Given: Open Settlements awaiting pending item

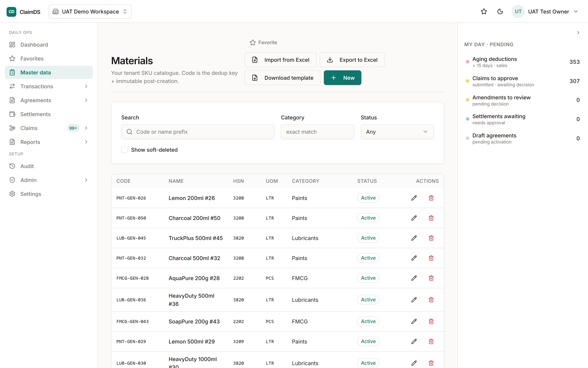Looking at the screenshot, I should point(522,119).
